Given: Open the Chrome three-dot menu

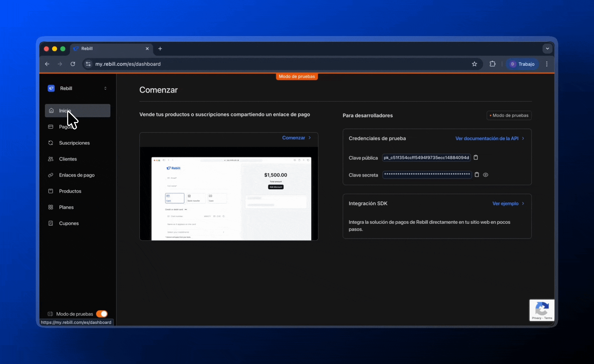Looking at the screenshot, I should 547,64.
